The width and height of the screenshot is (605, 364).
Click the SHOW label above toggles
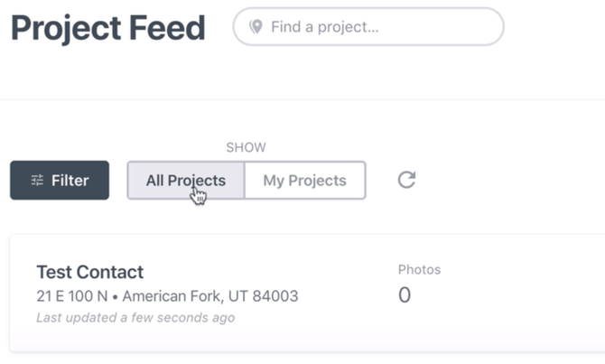[246, 147]
